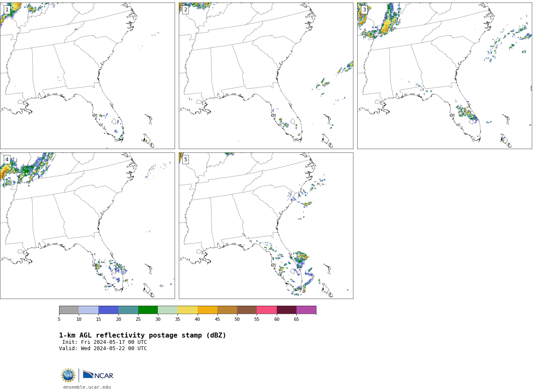
Task: Click the 'Init: Fri 2024-05-17 00 UTC' text
Action: pos(105,342)
